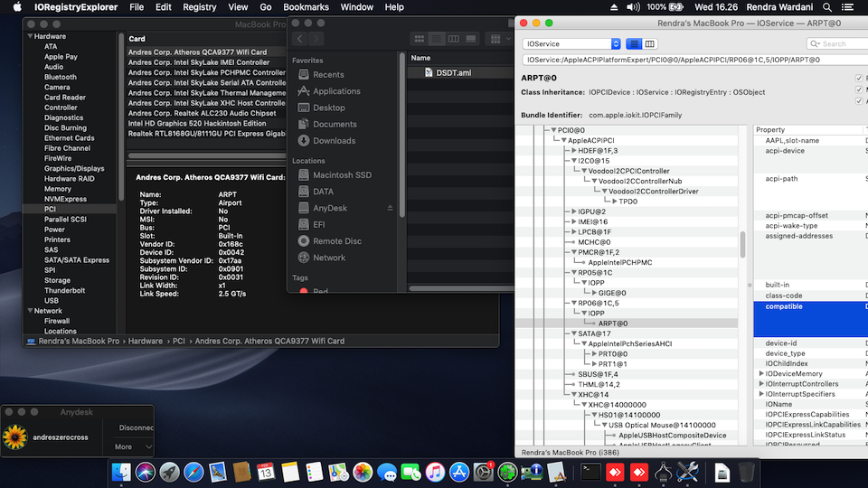Image resolution: width=868 pixels, height=488 pixels.
Task: Open the Go menu
Action: click(266, 7)
